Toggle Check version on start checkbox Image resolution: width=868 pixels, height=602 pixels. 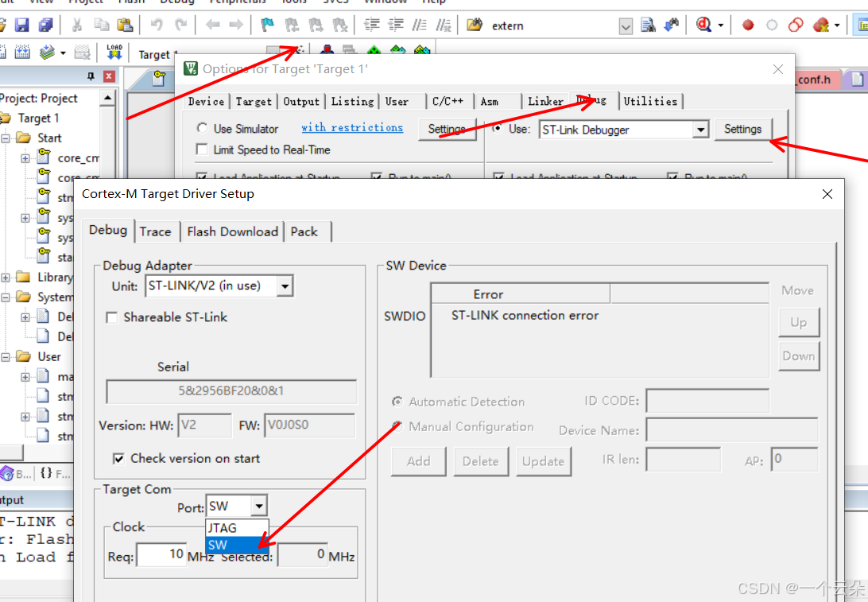click(118, 459)
